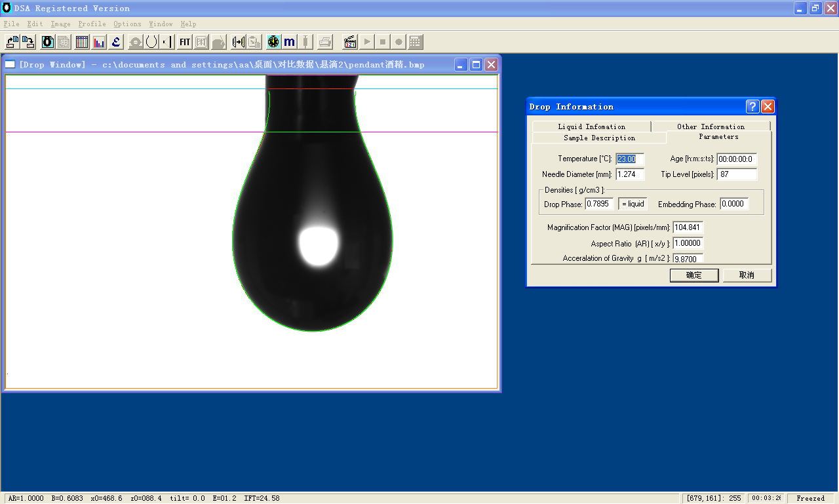Click the bar chart histogram icon
Viewport: 839px width, 504px height.
[99, 42]
